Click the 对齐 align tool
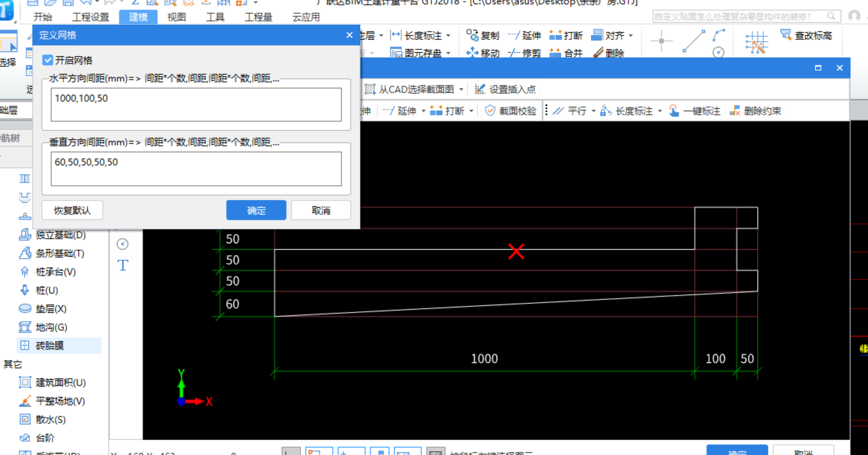Viewport: 868px width, 455px height. tap(608, 35)
